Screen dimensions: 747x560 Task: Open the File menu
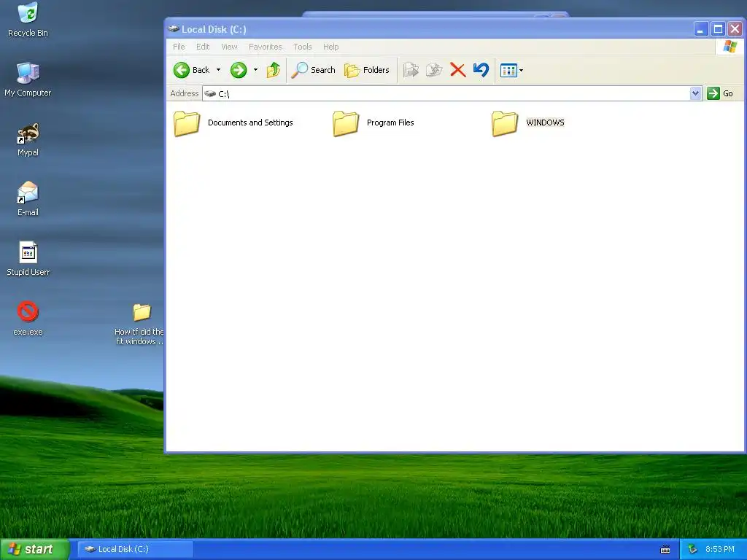179,47
